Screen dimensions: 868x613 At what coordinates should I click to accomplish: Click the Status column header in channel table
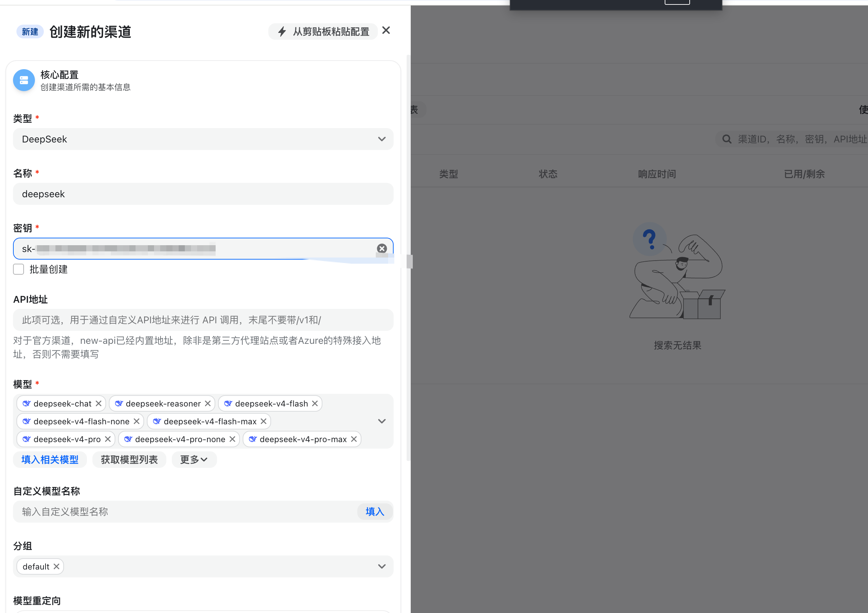[548, 174]
